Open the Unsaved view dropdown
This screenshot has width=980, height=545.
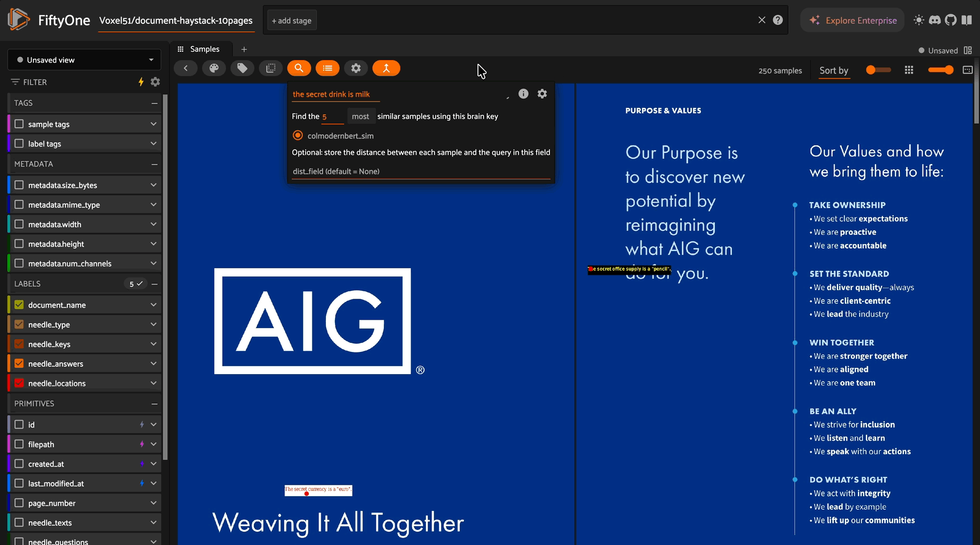point(84,60)
